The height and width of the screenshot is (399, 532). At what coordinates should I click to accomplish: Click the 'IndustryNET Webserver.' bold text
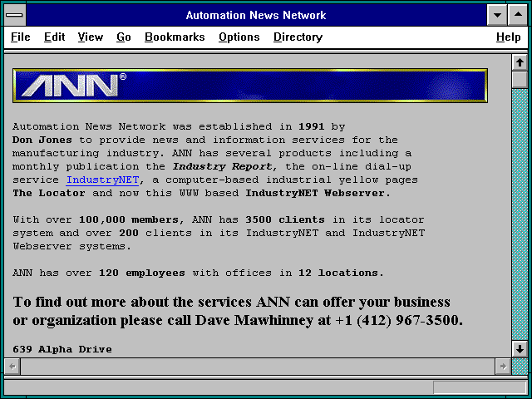[x=318, y=193]
